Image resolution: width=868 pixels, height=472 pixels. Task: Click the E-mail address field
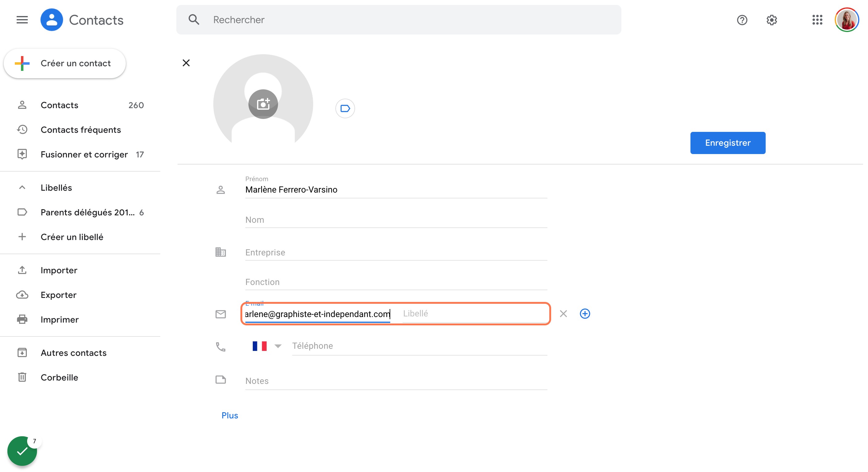pyautogui.click(x=317, y=314)
